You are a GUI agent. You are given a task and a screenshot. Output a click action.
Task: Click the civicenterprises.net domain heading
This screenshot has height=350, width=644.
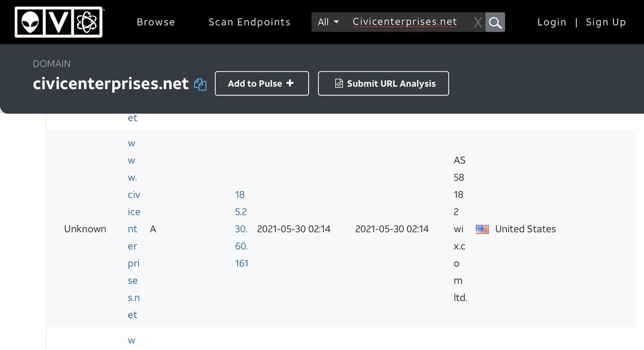111,84
